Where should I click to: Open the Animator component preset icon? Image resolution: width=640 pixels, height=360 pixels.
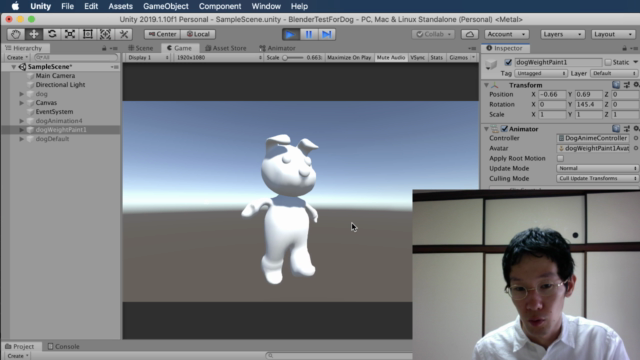[x=627, y=129]
